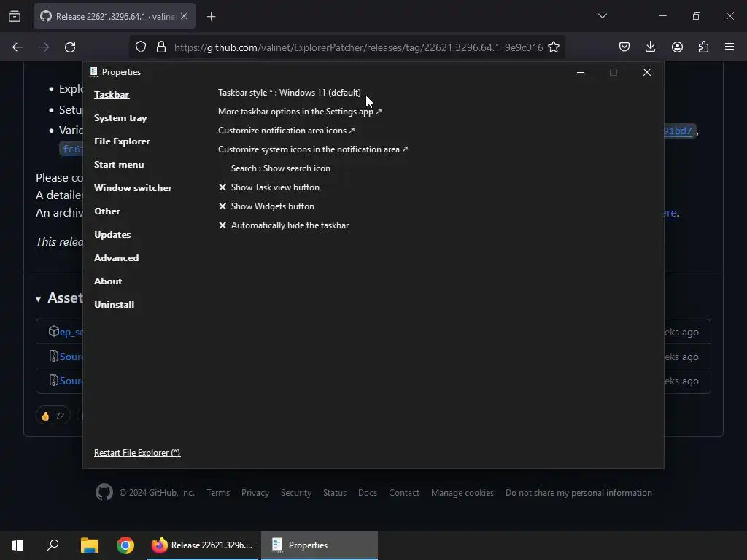Select the Release 22621.3296.64.1 browser tab
Image resolution: width=747 pixels, height=560 pixels.
[115, 17]
